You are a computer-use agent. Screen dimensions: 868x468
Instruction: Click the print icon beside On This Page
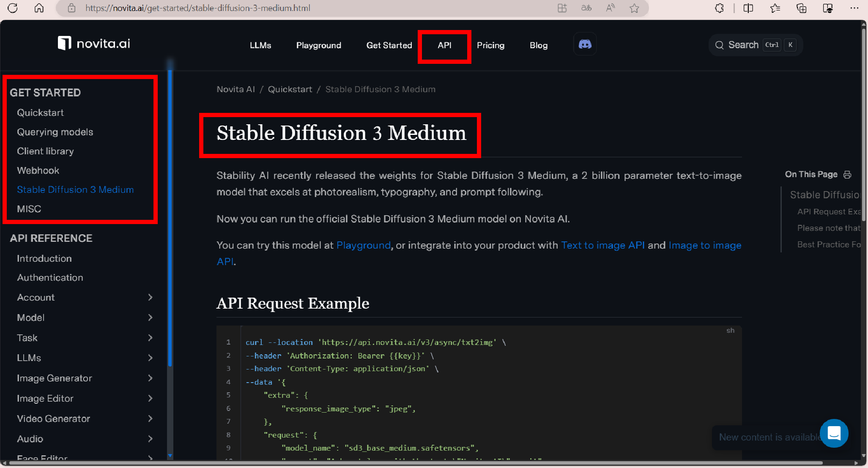(847, 175)
